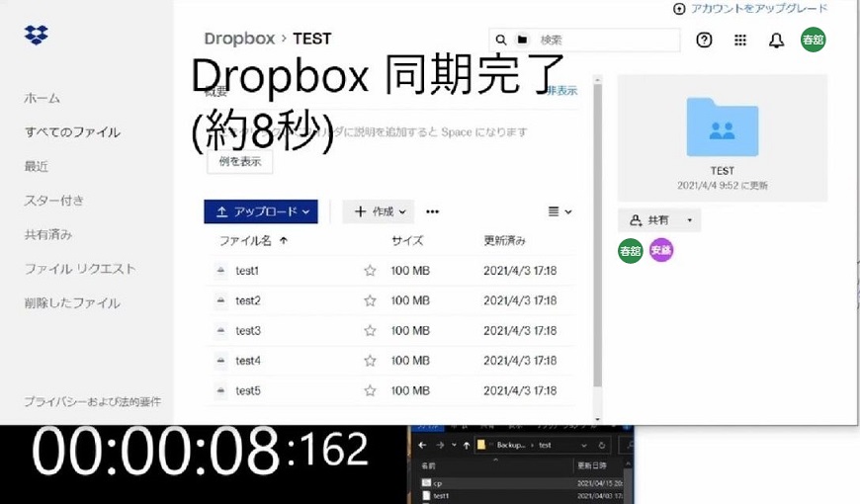Open the test1 file name

coord(247,271)
